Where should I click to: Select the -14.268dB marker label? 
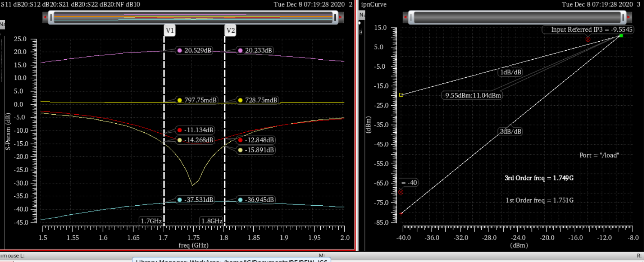(195, 140)
